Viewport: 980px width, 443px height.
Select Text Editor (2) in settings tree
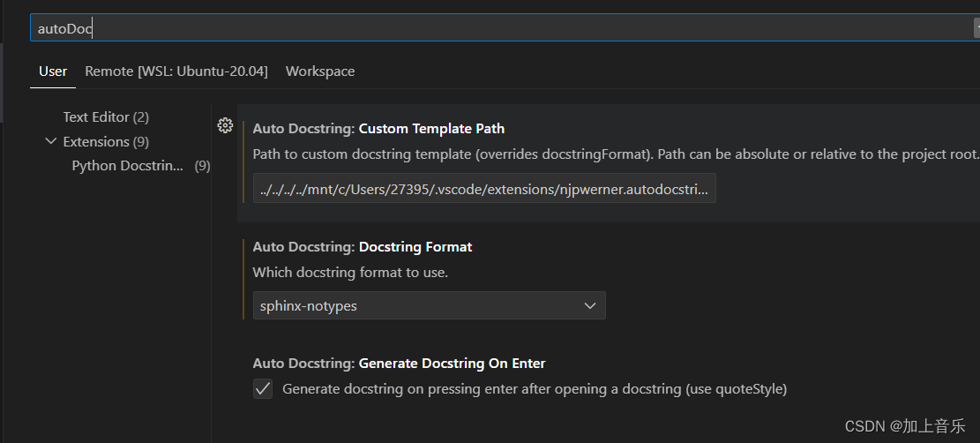(x=106, y=117)
